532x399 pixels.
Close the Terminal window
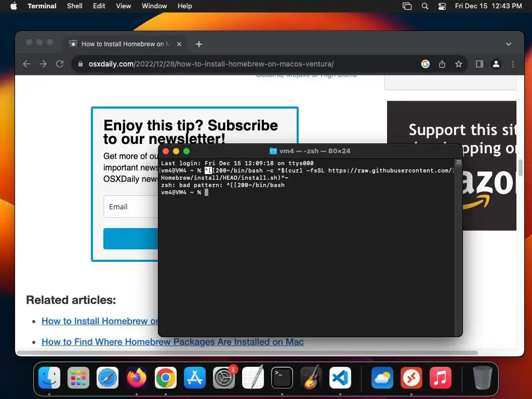[x=166, y=151]
